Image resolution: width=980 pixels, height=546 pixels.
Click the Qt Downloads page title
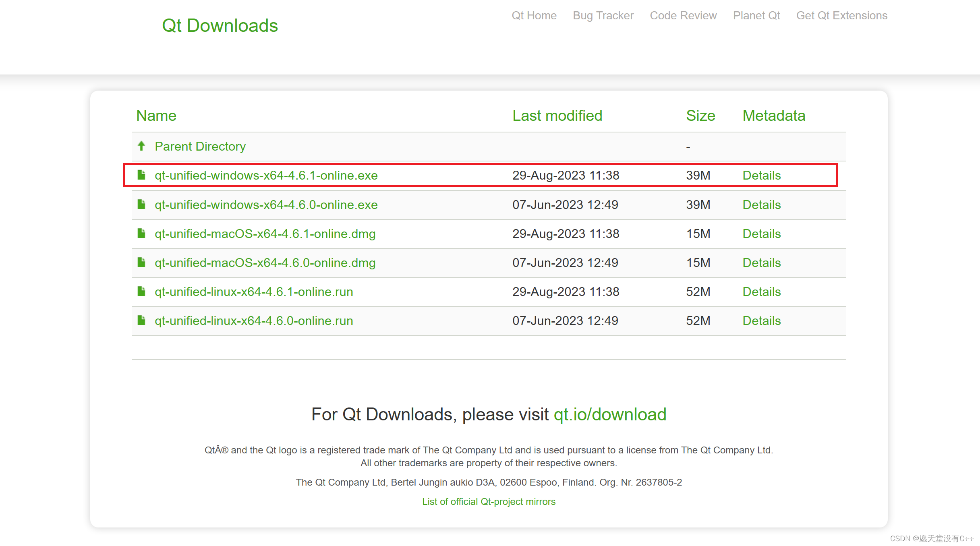[220, 26]
